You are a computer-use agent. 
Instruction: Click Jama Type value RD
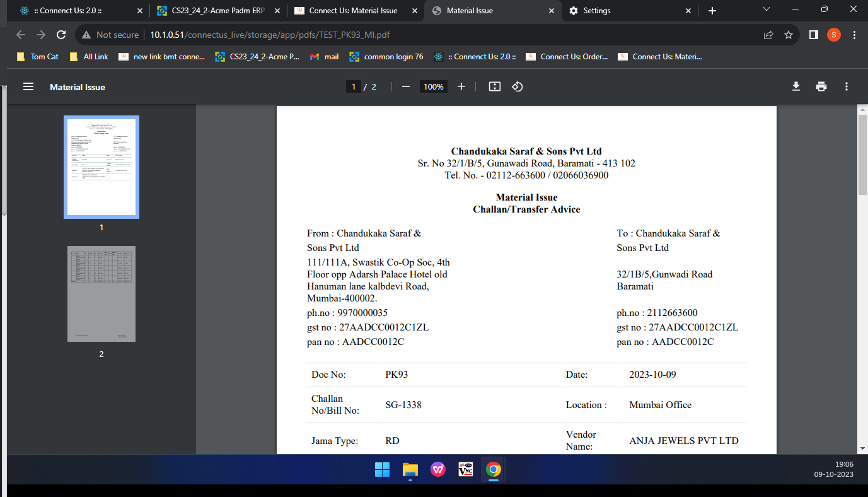pyautogui.click(x=392, y=441)
